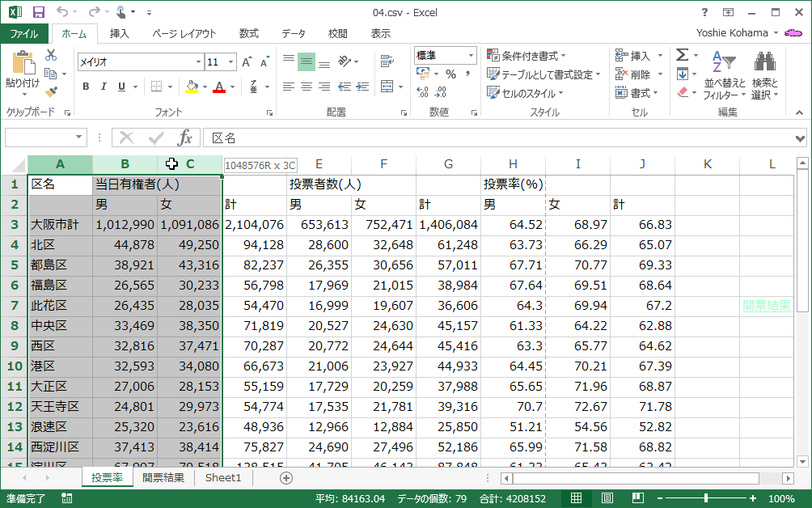Switch to the データ ribbon tab

293,34
